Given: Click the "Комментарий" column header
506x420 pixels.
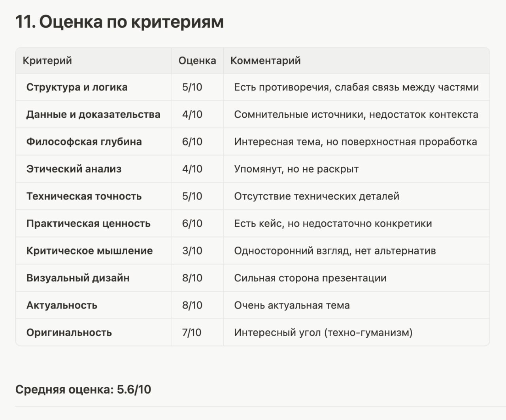Looking at the screenshot, I should pyautogui.click(x=265, y=60).
